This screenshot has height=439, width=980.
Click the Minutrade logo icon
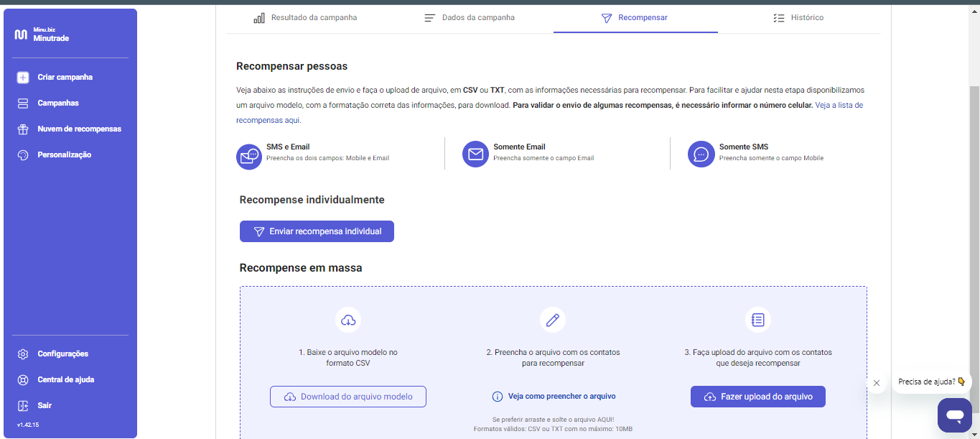click(x=21, y=34)
